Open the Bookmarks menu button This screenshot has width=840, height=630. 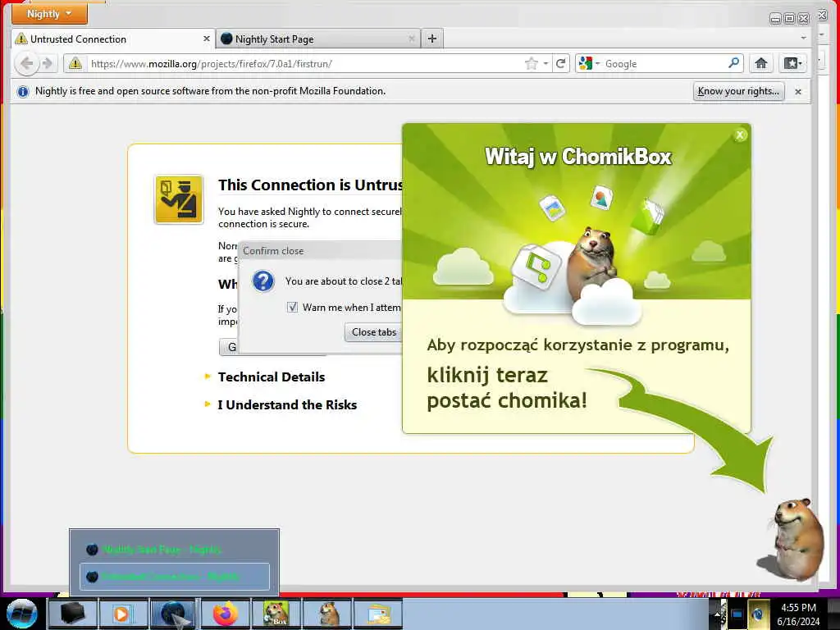793,64
